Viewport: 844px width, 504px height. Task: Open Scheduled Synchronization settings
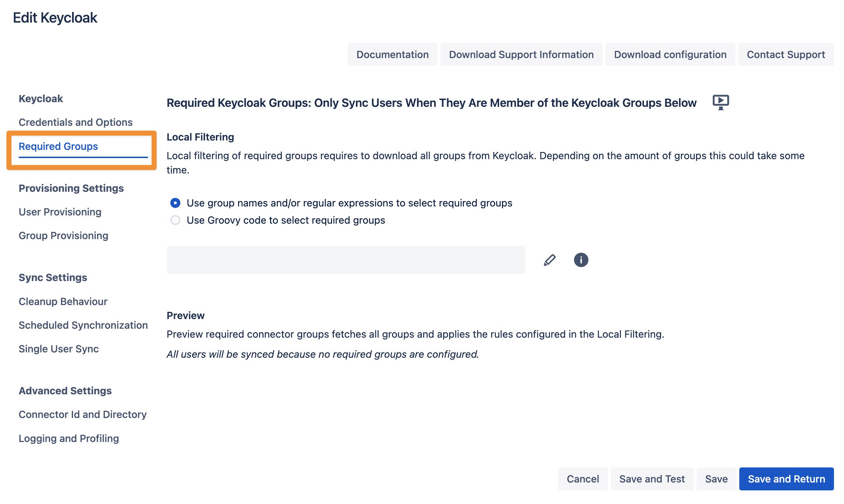83,325
